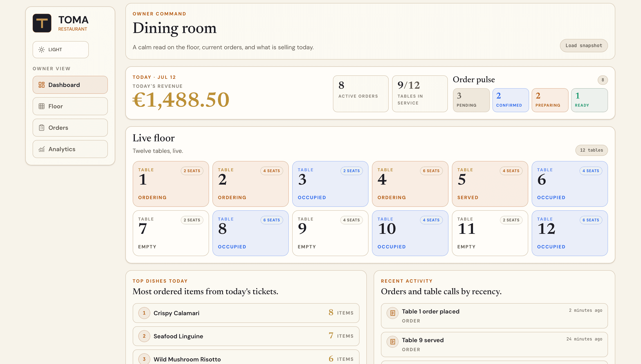Click the 8 ITEMS count for Crispy Calamari
Image resolution: width=641 pixels, height=364 pixels.
pos(341,312)
